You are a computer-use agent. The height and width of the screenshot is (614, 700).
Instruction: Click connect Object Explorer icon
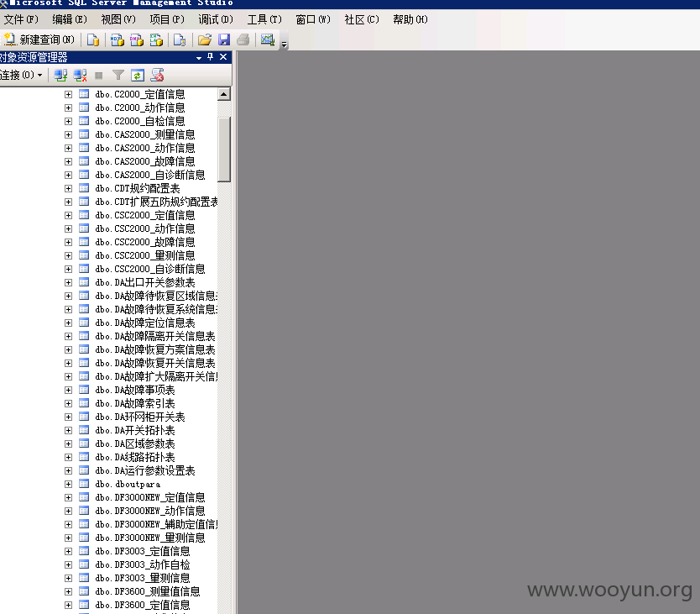coord(60,75)
